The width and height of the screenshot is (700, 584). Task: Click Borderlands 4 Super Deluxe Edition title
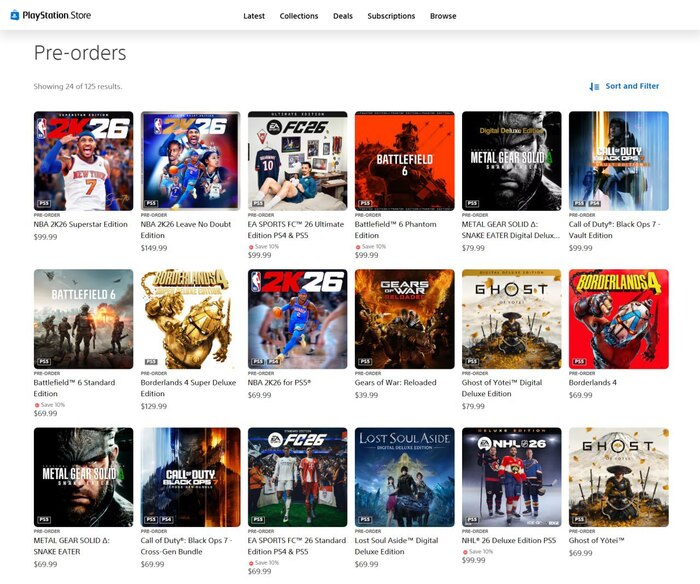[x=188, y=388]
